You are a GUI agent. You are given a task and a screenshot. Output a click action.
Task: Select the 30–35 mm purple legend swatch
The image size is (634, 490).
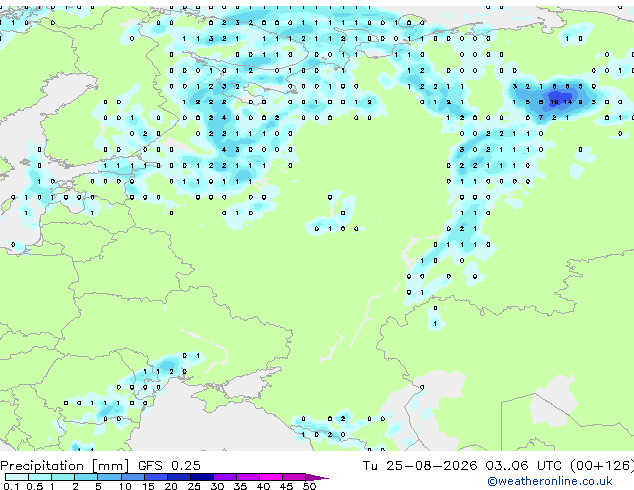[x=224, y=477]
